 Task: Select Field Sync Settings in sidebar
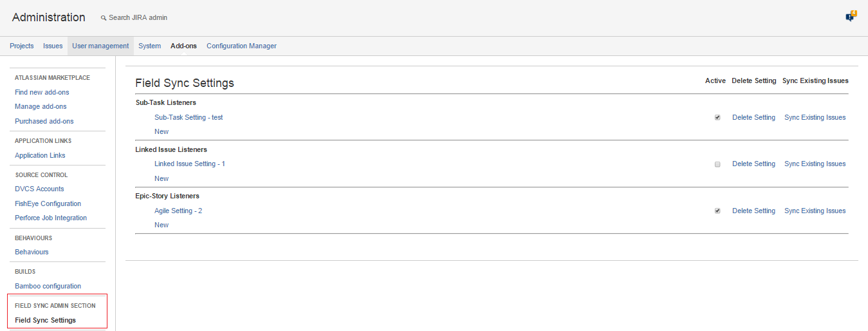click(x=45, y=320)
